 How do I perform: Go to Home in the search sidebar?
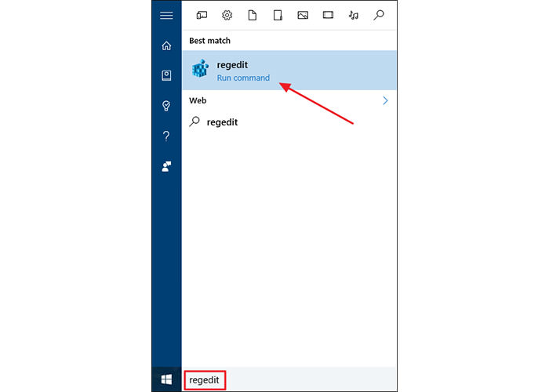(166, 45)
